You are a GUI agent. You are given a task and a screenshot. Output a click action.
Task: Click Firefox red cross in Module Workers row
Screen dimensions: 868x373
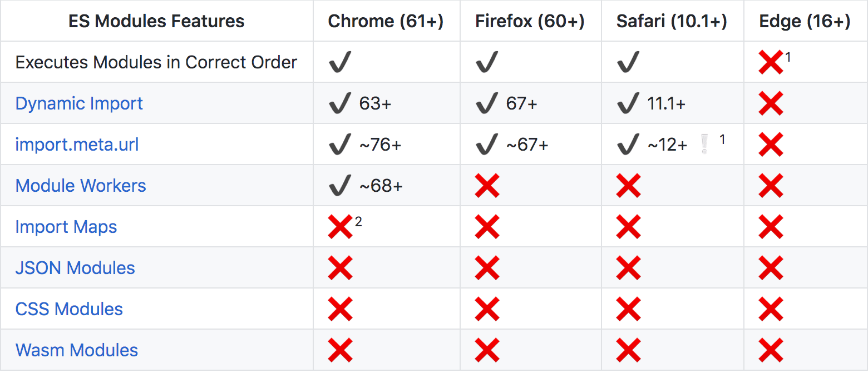487,186
